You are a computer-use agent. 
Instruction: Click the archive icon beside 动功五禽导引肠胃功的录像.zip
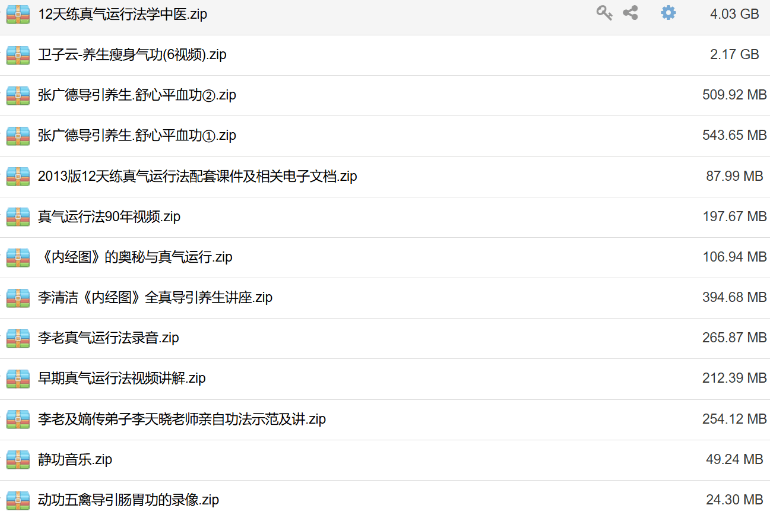coord(18,500)
